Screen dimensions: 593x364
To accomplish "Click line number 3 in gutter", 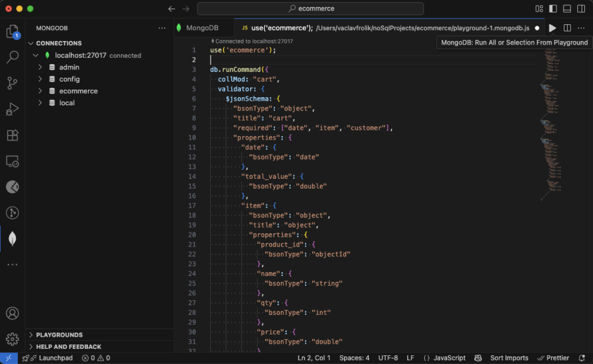I will [x=194, y=69].
